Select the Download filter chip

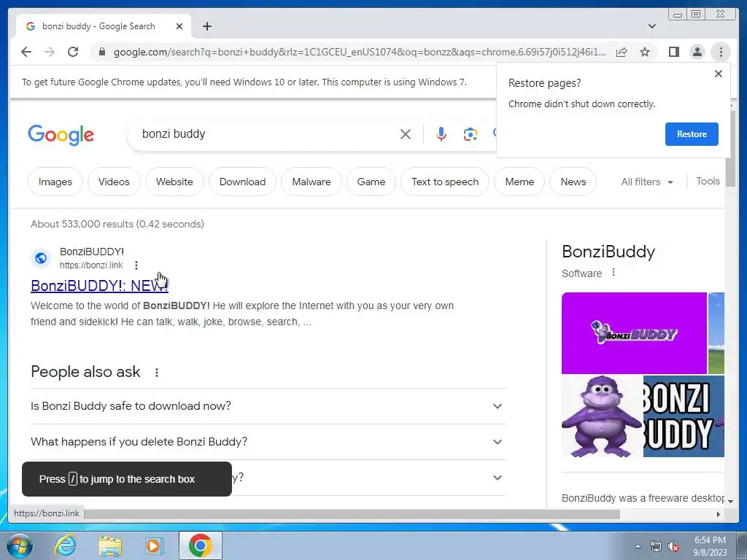[242, 182]
